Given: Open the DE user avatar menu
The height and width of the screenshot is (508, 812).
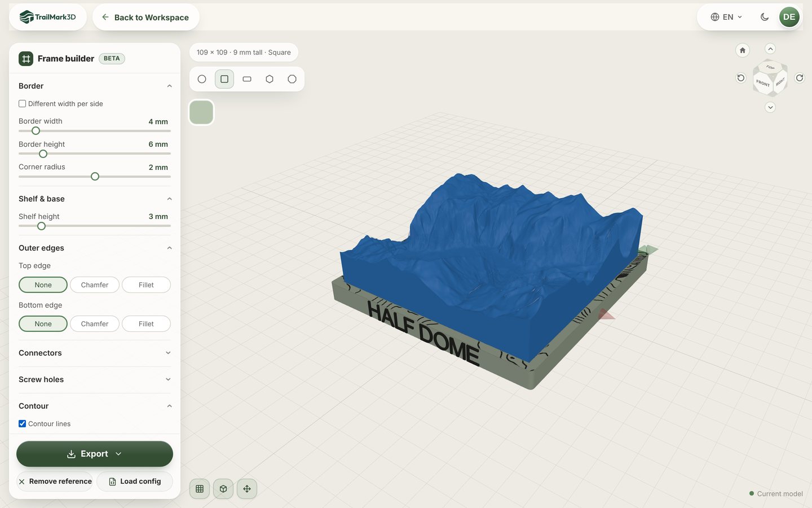Looking at the screenshot, I should [x=789, y=17].
